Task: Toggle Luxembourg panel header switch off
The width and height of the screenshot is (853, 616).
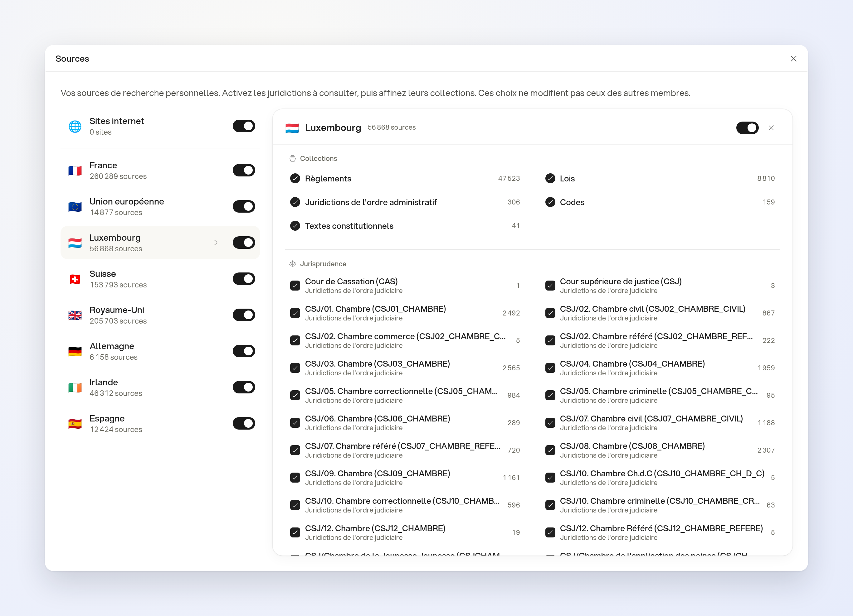Action: (x=747, y=128)
